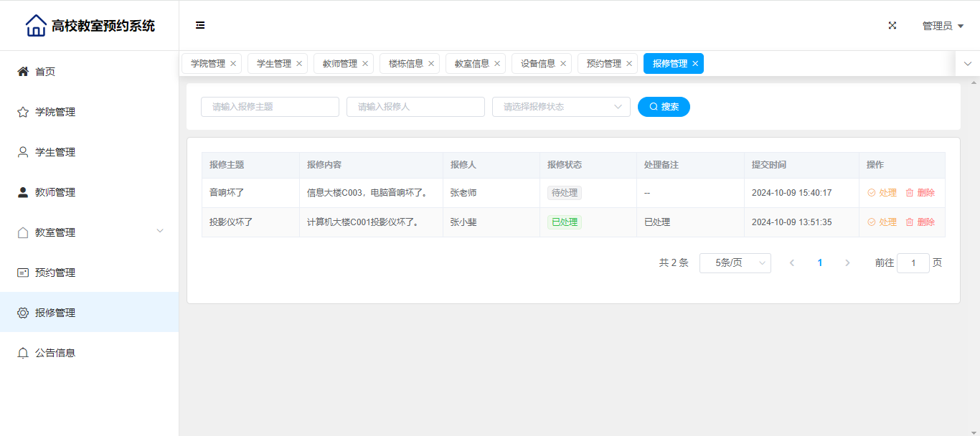
Task: Open 首页 from the sidebar
Action: pos(45,72)
